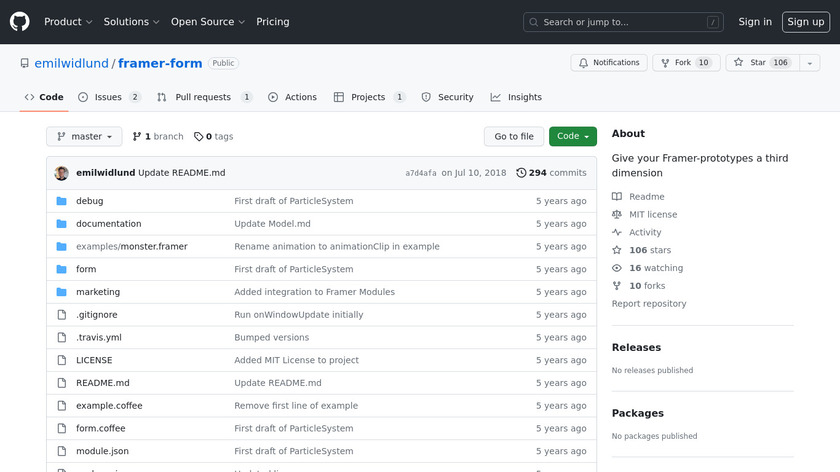Click the LICENSE file icon
The width and height of the screenshot is (840, 472).
click(62, 361)
